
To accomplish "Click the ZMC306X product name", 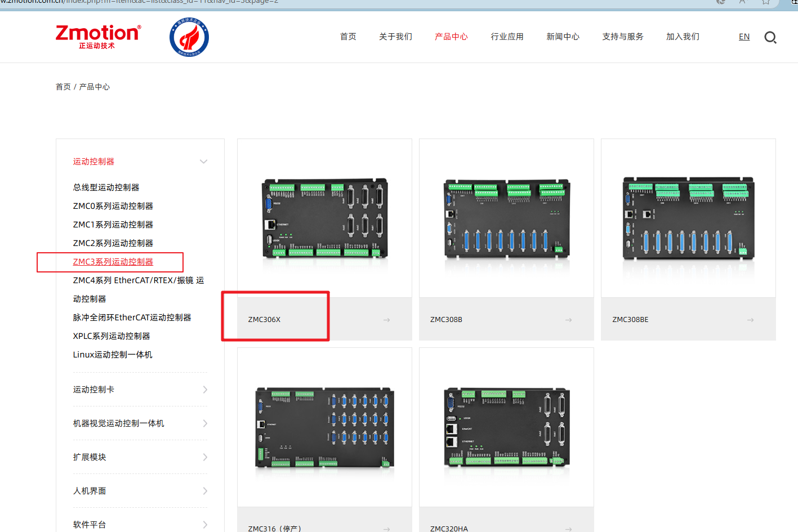I will click(264, 320).
